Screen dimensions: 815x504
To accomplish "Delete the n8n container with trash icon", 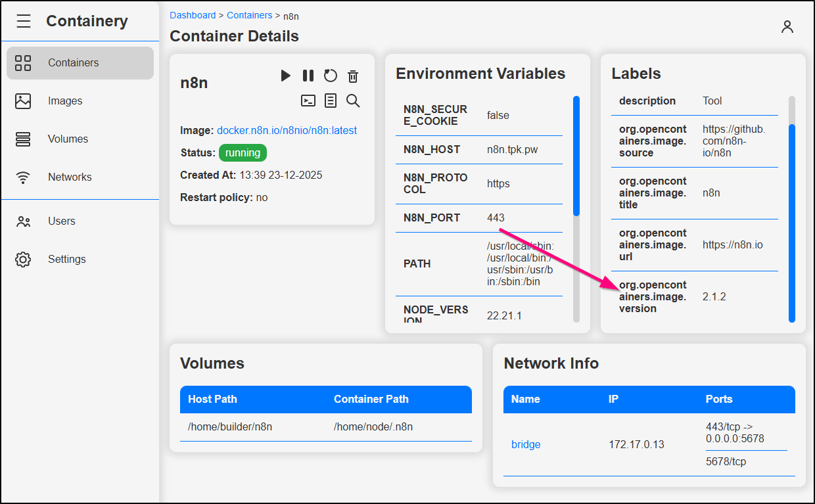I will pyautogui.click(x=353, y=76).
